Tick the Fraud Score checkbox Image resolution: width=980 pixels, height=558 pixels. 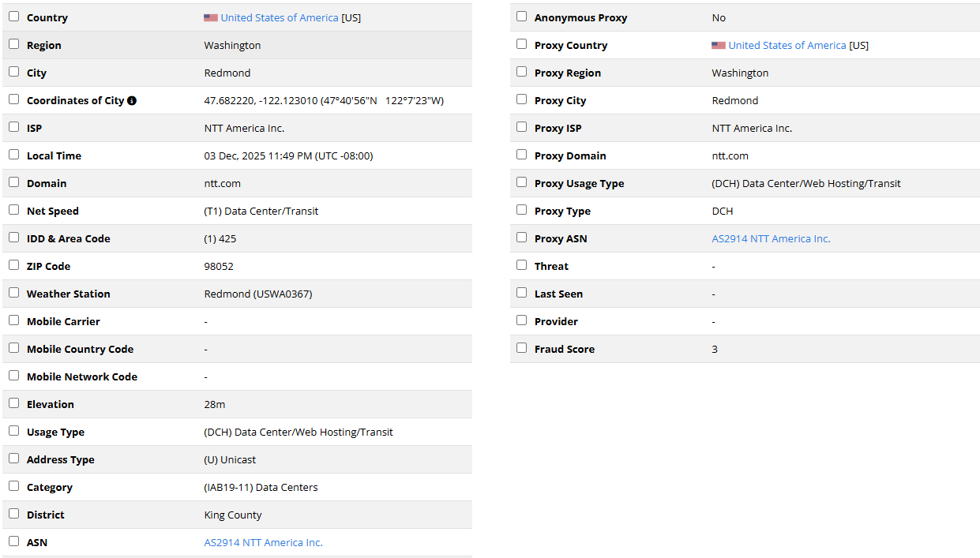click(522, 348)
